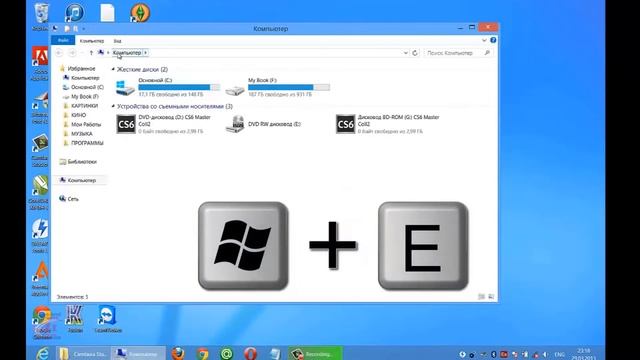
Task: Switch to Компьютер taskbar button
Action: coord(138,353)
